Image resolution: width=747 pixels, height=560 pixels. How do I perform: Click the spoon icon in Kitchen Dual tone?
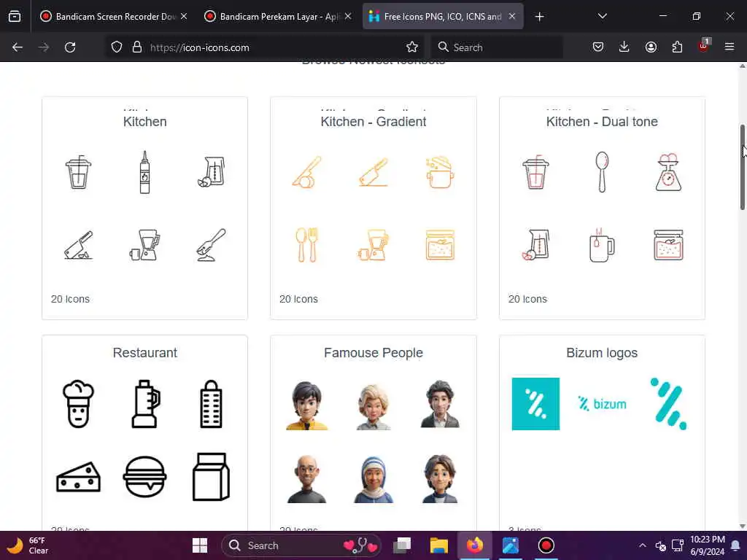602,172
